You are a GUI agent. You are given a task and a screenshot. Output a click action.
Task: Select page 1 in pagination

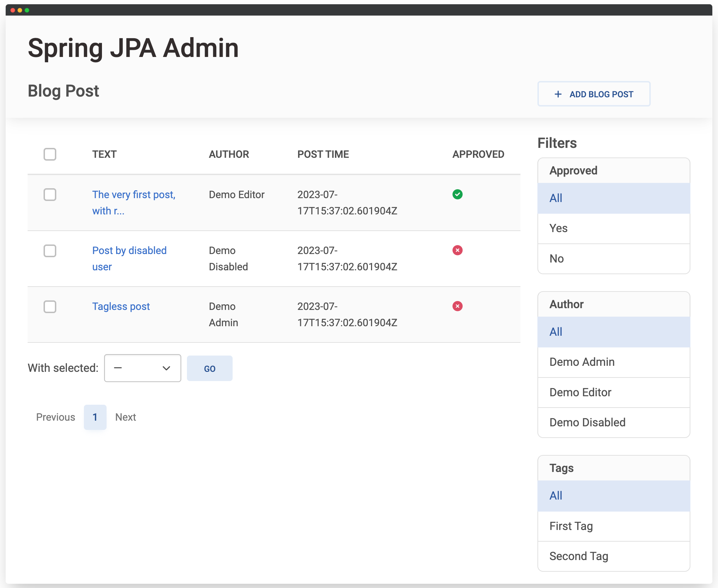coord(95,417)
